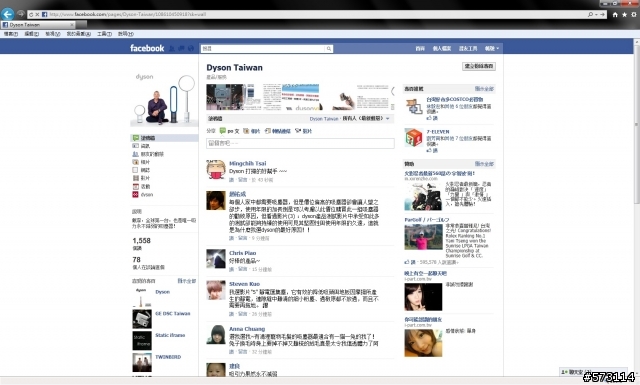
Task: Open the chat bar at bottom right
Action: click(x=593, y=372)
